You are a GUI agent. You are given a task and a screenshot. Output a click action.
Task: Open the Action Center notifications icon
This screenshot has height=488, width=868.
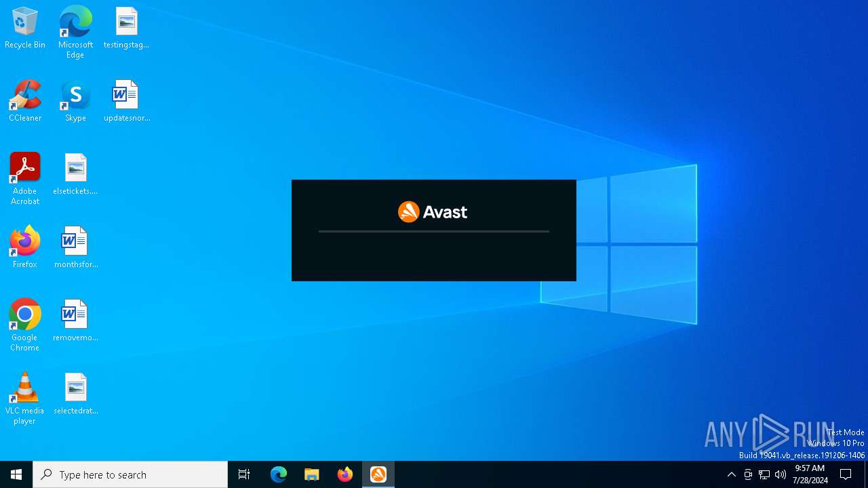846,474
